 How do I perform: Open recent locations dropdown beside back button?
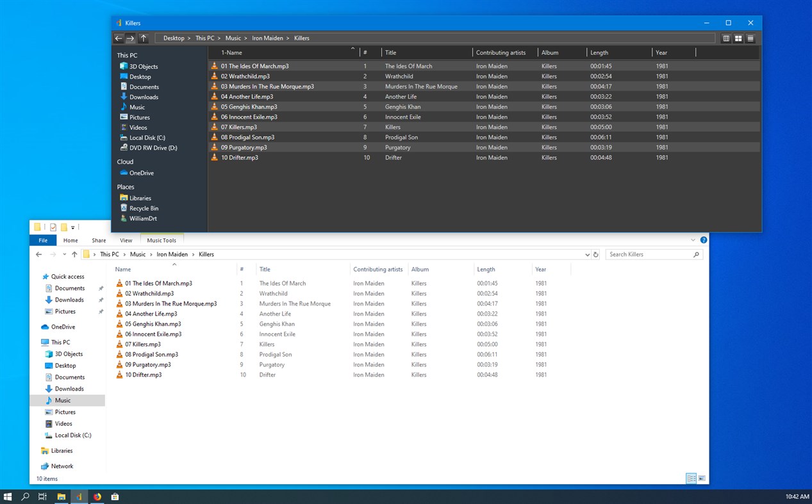(x=64, y=254)
